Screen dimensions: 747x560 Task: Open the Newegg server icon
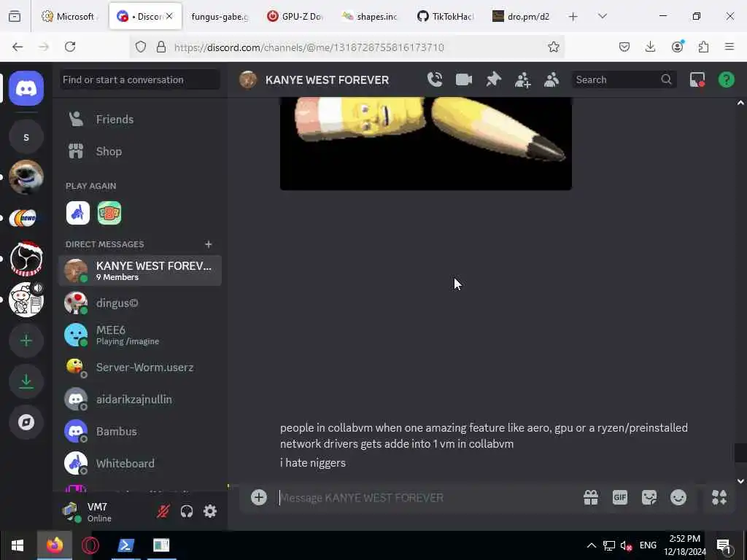26,219
